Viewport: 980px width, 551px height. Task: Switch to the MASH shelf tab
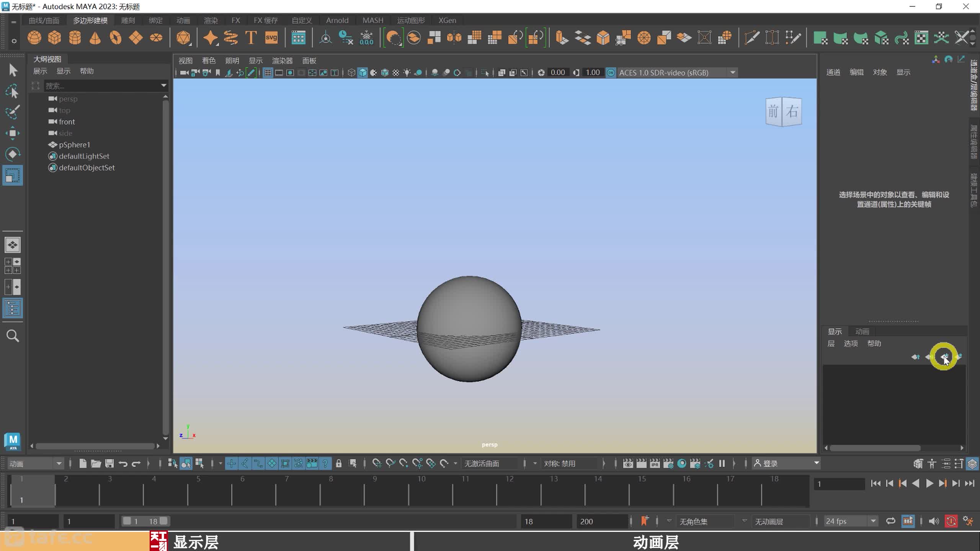coord(373,20)
